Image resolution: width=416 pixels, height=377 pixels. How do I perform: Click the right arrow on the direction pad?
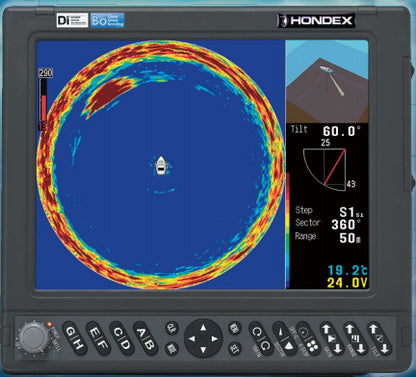point(214,339)
